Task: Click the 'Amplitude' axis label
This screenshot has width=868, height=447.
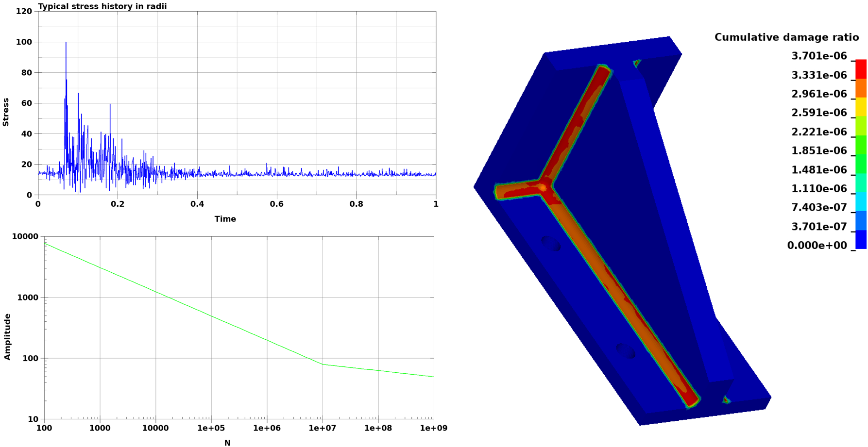Action: (x=7, y=336)
